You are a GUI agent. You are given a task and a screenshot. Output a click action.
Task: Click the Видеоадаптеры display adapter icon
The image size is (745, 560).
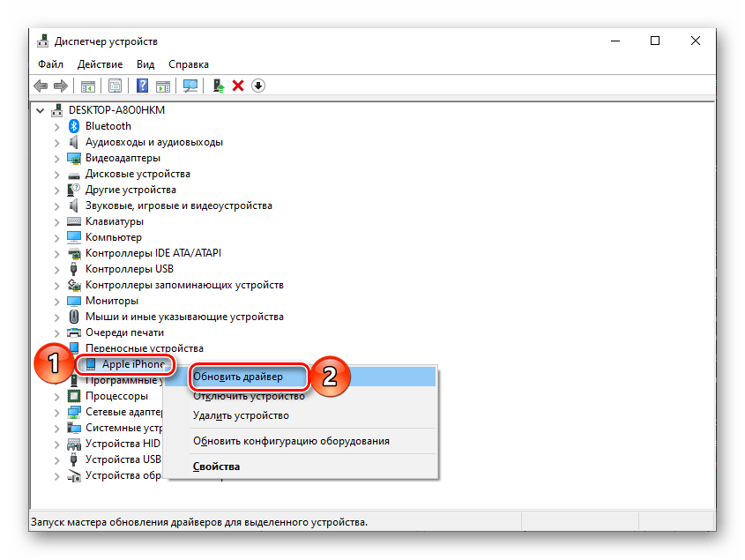[x=74, y=158]
